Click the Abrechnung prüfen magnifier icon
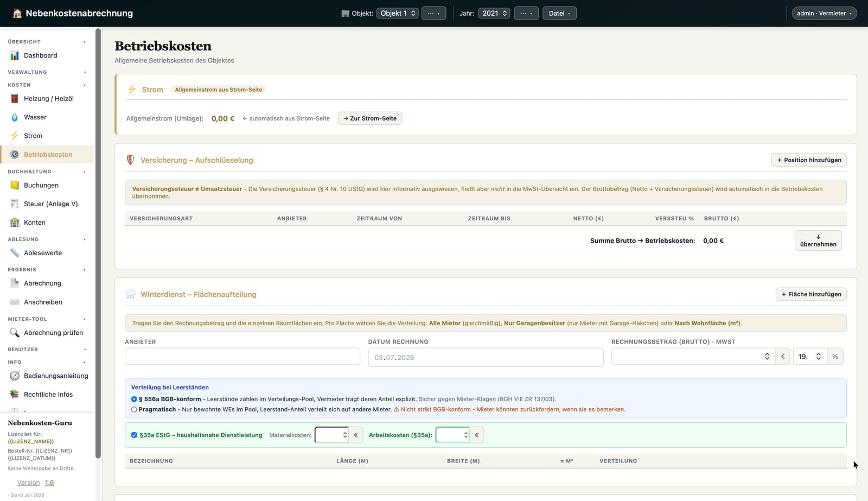The height and width of the screenshot is (501, 868). point(15,333)
